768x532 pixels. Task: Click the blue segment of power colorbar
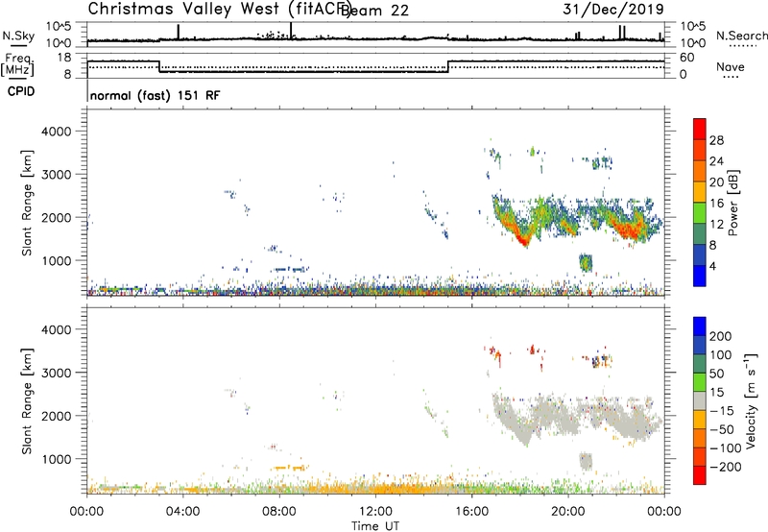pos(700,276)
